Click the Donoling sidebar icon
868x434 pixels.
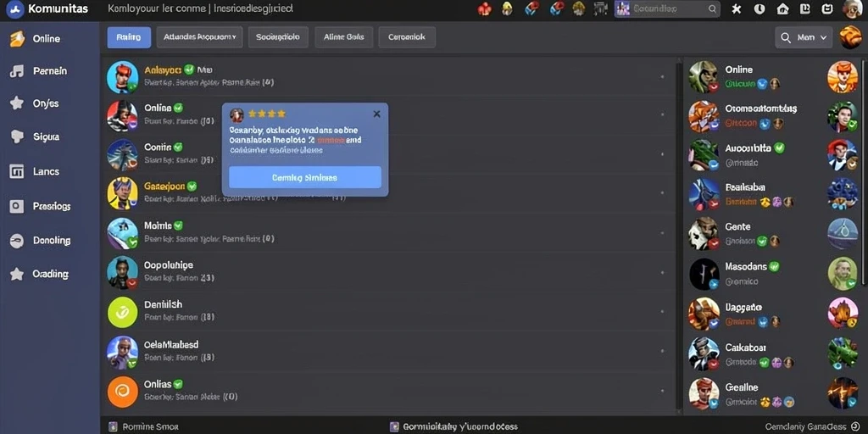(17, 241)
